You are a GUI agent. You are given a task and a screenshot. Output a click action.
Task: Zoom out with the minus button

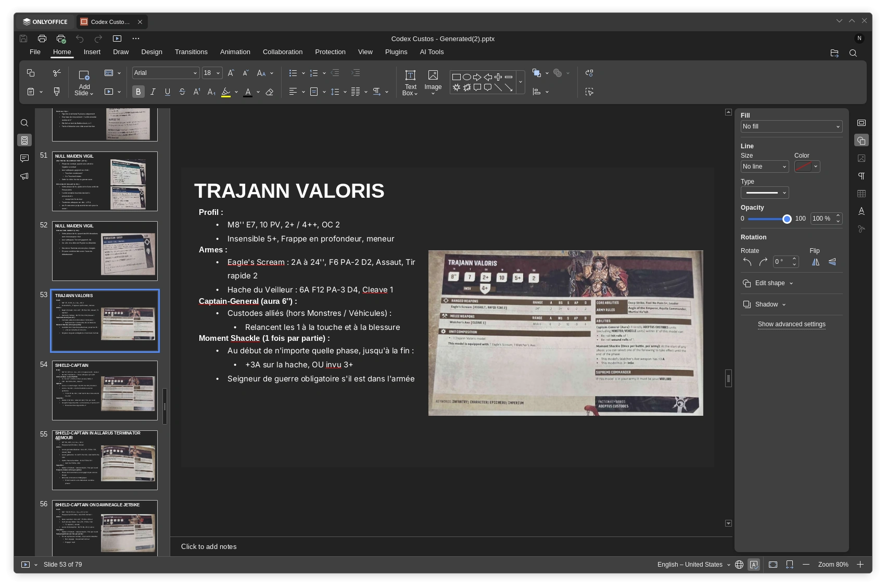[806, 565]
